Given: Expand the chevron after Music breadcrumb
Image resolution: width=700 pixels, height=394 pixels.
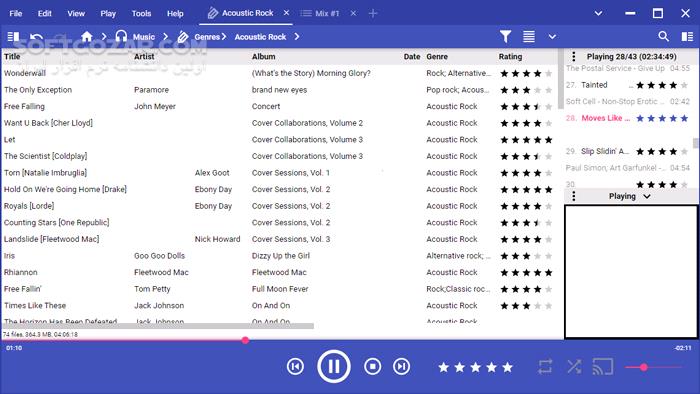Looking at the screenshot, I should point(165,37).
